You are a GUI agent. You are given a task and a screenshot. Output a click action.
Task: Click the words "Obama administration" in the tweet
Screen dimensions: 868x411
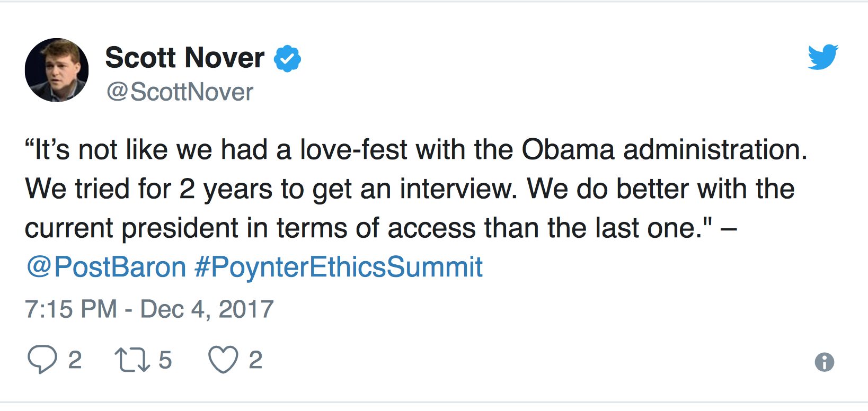[x=664, y=150]
